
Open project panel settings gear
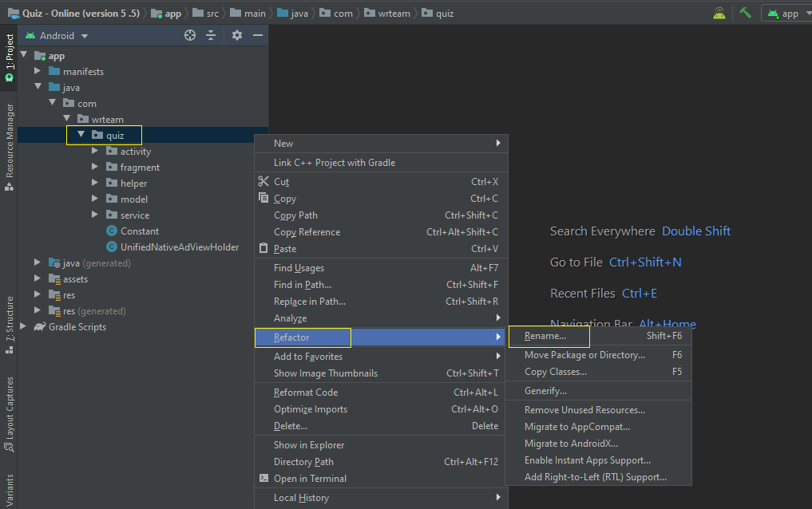click(x=236, y=35)
